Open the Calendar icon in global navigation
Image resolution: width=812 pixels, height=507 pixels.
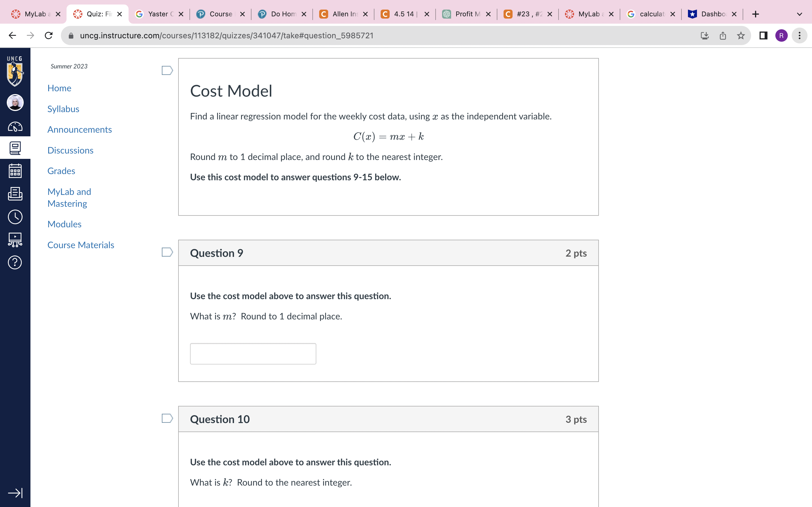click(x=15, y=171)
